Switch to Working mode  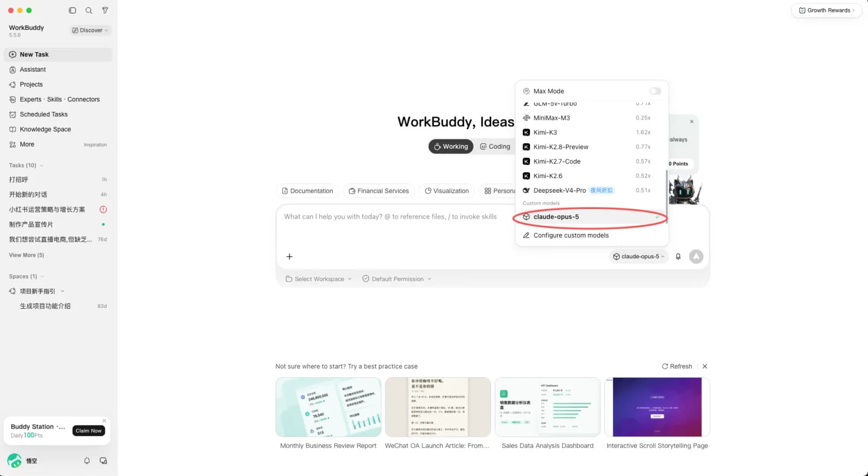click(451, 147)
